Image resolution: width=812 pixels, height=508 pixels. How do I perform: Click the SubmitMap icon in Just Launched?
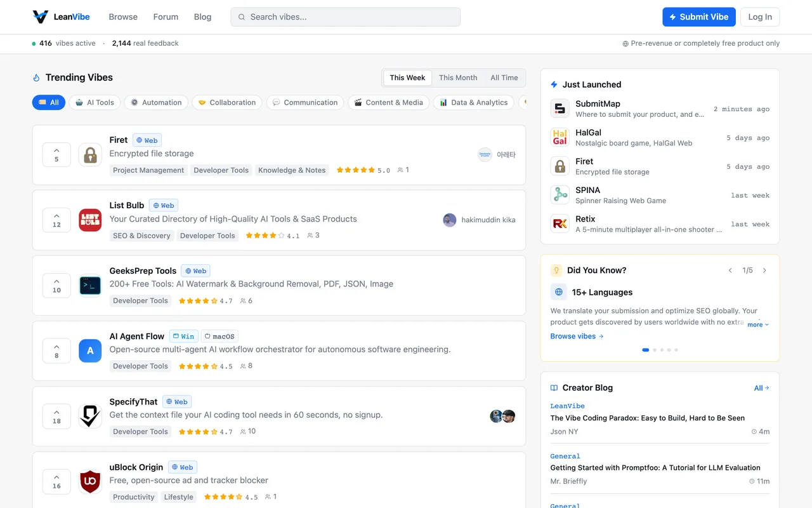(560, 109)
